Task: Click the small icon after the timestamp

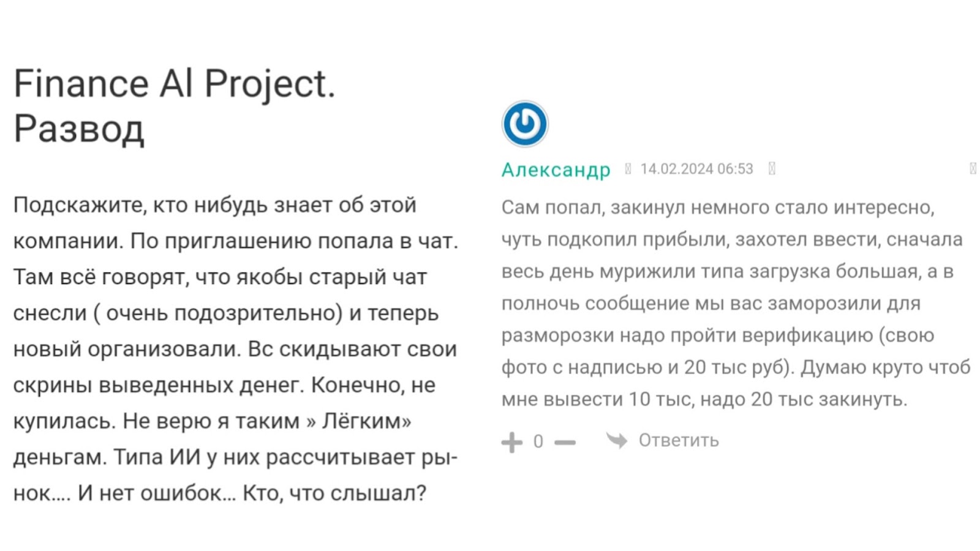Action: pos(772,169)
